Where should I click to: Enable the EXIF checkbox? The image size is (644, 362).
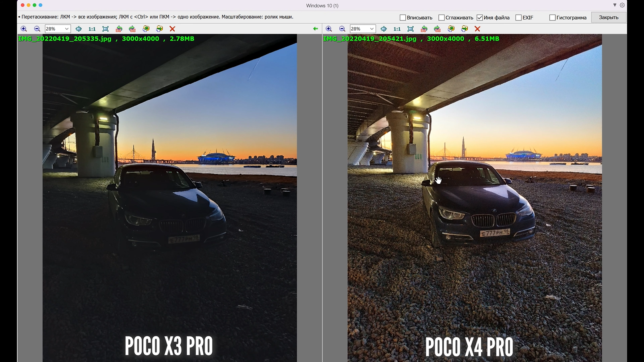tap(518, 18)
